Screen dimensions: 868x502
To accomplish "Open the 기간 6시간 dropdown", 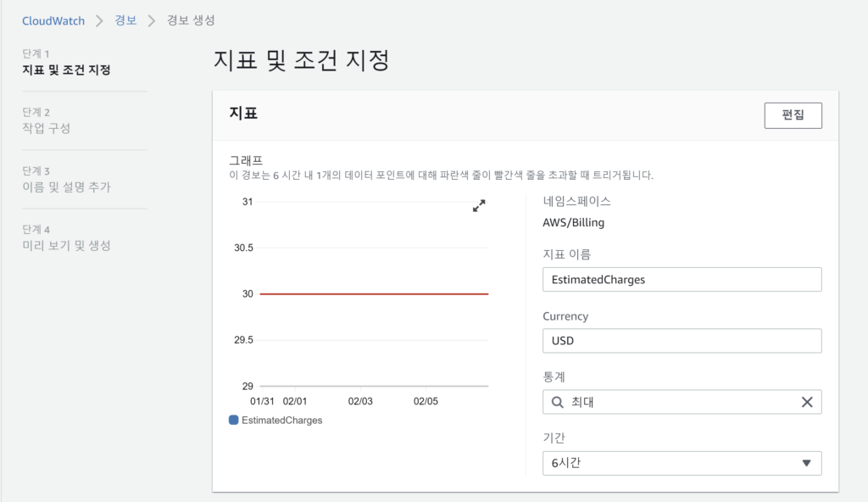I will point(682,463).
